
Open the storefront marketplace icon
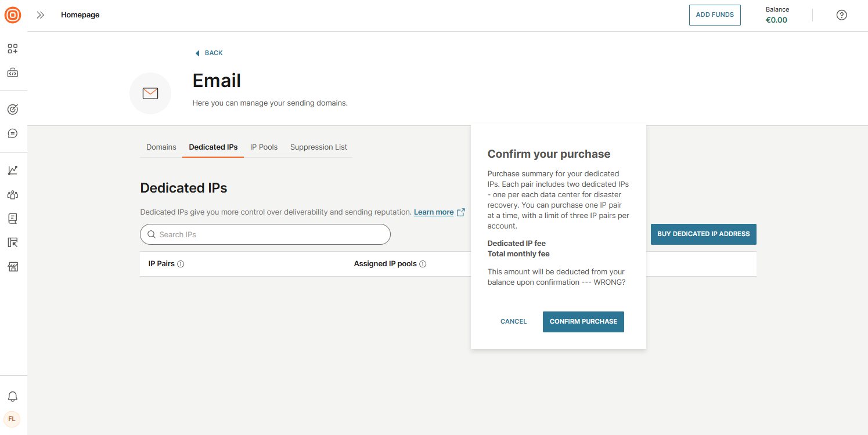pyautogui.click(x=13, y=266)
